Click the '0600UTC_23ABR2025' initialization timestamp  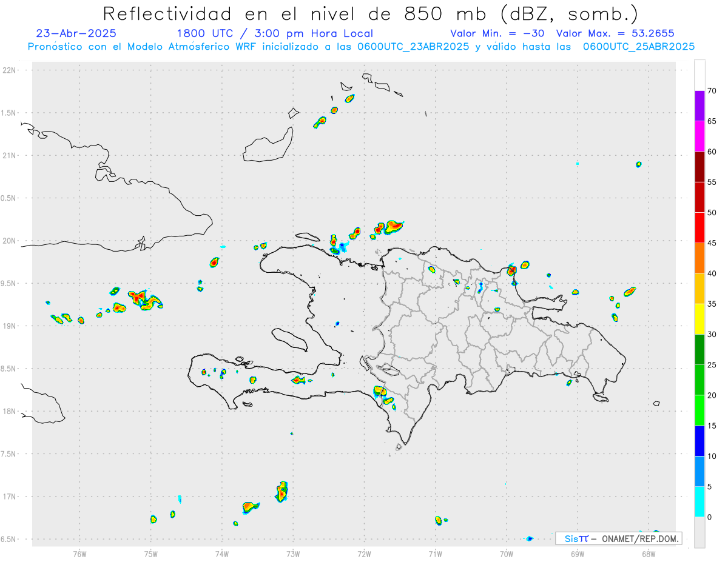pyautogui.click(x=414, y=47)
